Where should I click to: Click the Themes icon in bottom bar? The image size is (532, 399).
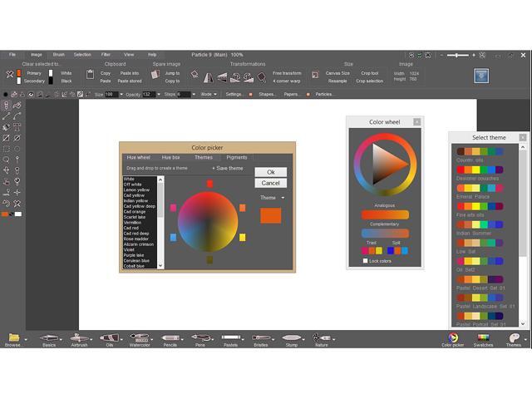(x=514, y=338)
